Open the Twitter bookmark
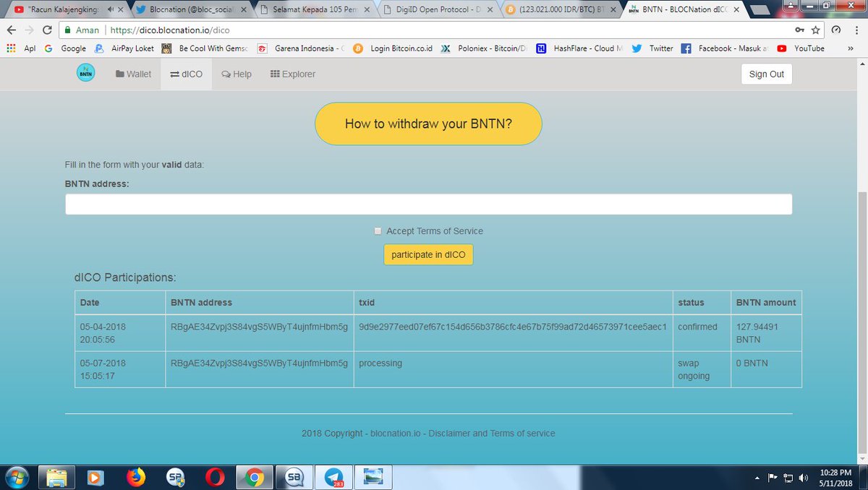The height and width of the screenshot is (490, 868). [x=653, y=48]
